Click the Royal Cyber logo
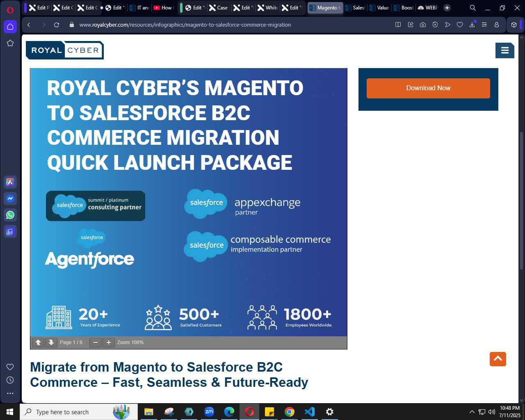Viewport: 525px width, 420px height. [65, 50]
